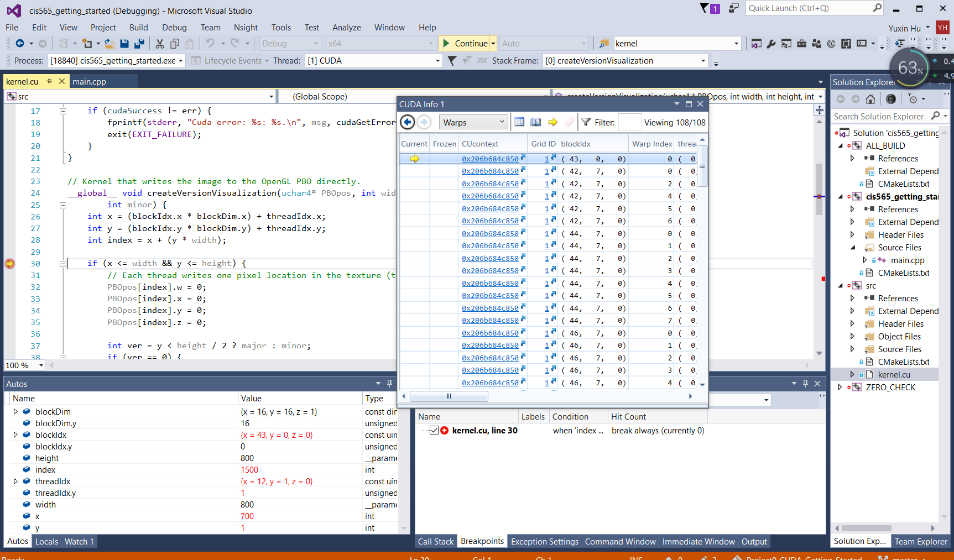Click the Cut scissors icon
The height and width of the screenshot is (560, 954).
coord(160,44)
